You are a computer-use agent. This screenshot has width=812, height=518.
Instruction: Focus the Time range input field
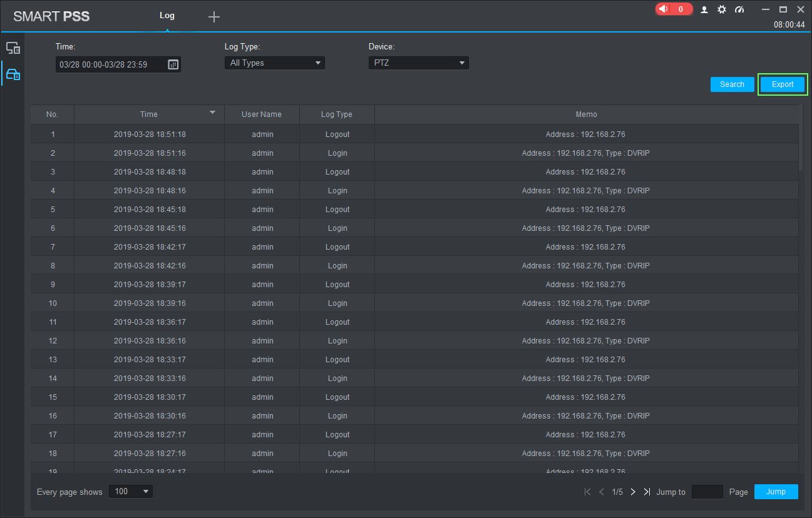118,64
